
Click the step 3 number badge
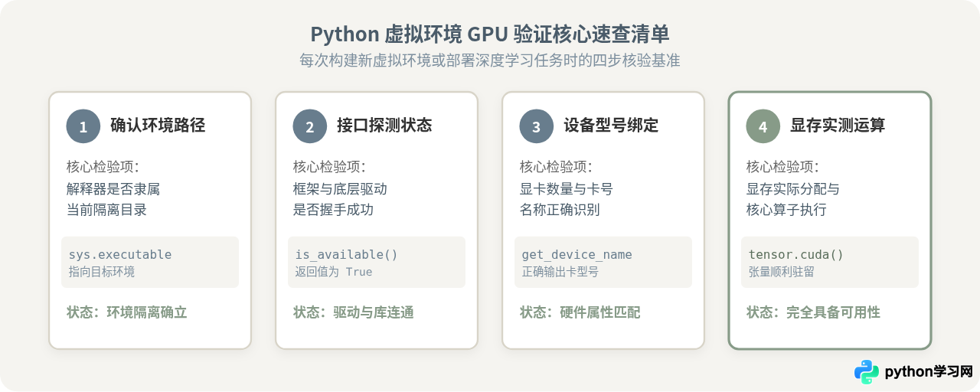pyautogui.click(x=536, y=126)
